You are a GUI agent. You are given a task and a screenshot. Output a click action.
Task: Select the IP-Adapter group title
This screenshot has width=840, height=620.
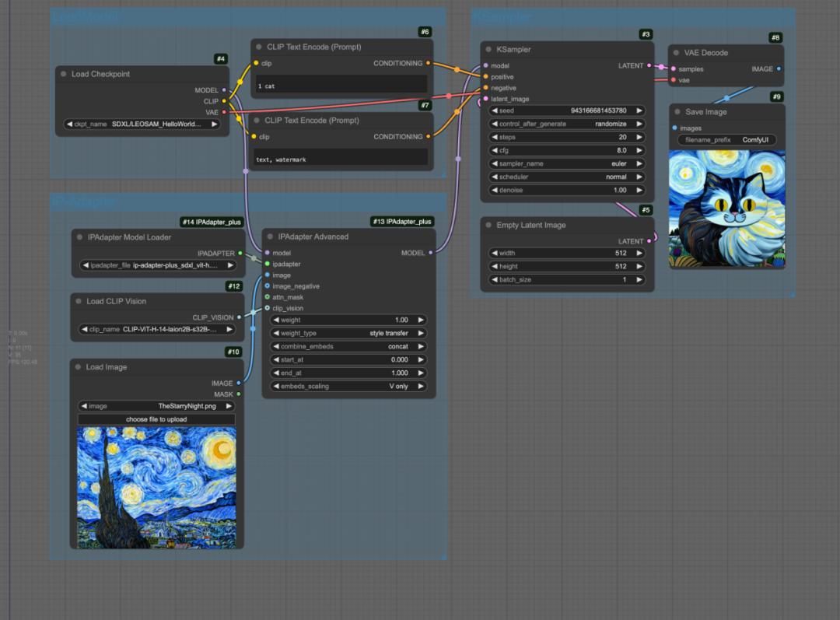(x=83, y=202)
